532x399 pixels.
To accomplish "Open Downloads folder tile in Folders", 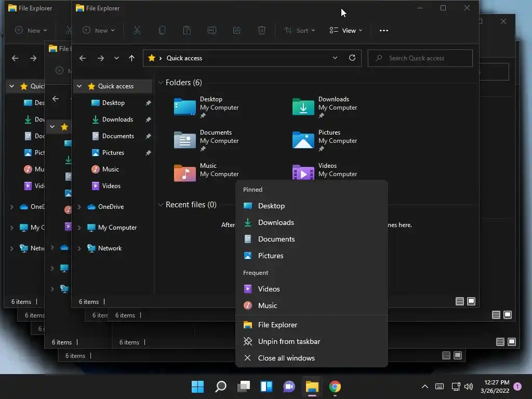I will 325,107.
